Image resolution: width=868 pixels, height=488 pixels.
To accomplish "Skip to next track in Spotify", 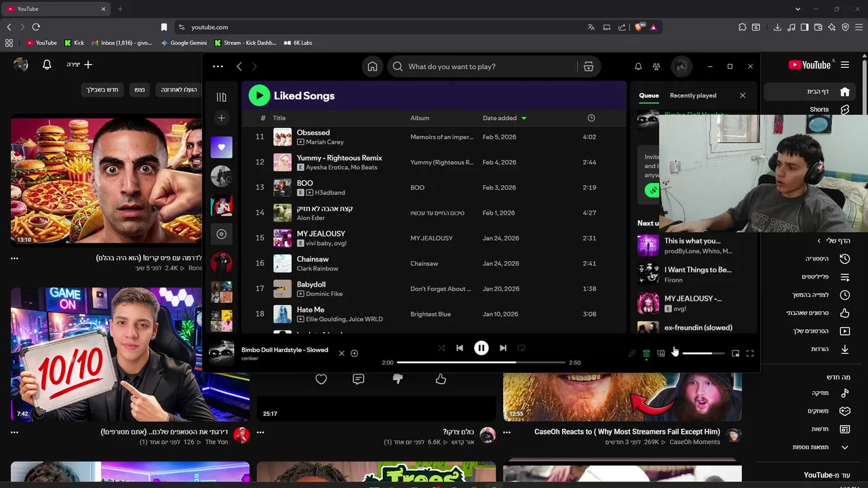I will pyautogui.click(x=502, y=348).
